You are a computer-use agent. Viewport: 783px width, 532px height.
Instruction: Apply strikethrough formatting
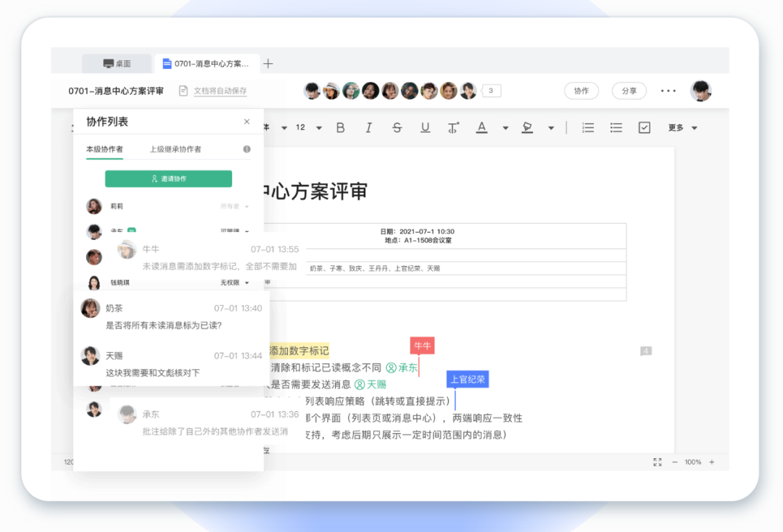pyautogui.click(x=397, y=128)
